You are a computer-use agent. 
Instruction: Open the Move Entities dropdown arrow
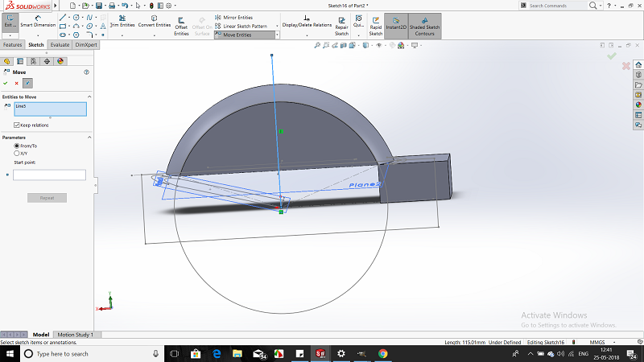277,35
